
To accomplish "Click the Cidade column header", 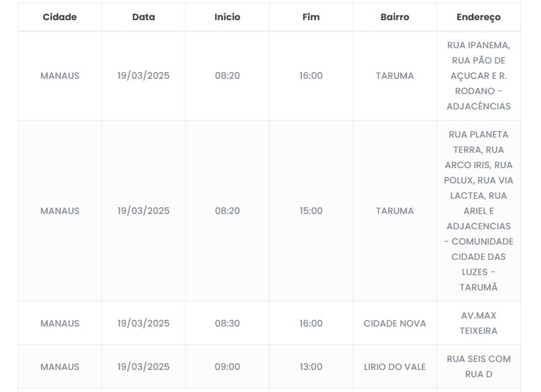I will (x=60, y=17).
